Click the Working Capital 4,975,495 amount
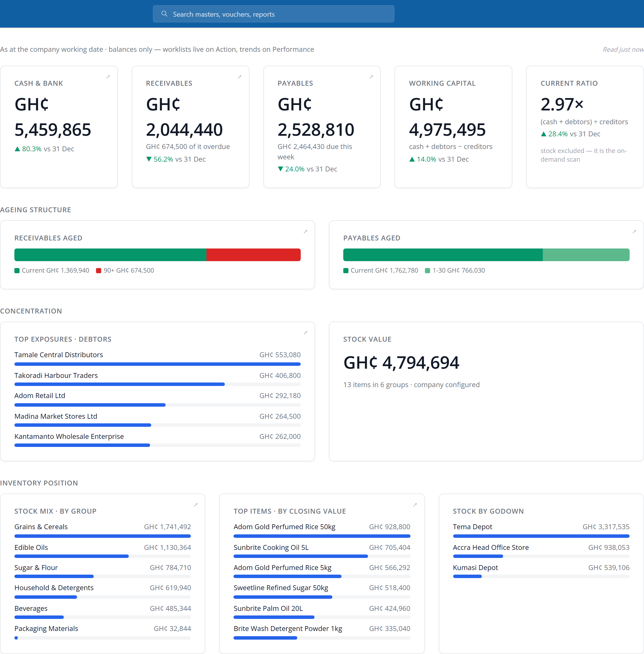This screenshot has width=644, height=654. click(447, 130)
